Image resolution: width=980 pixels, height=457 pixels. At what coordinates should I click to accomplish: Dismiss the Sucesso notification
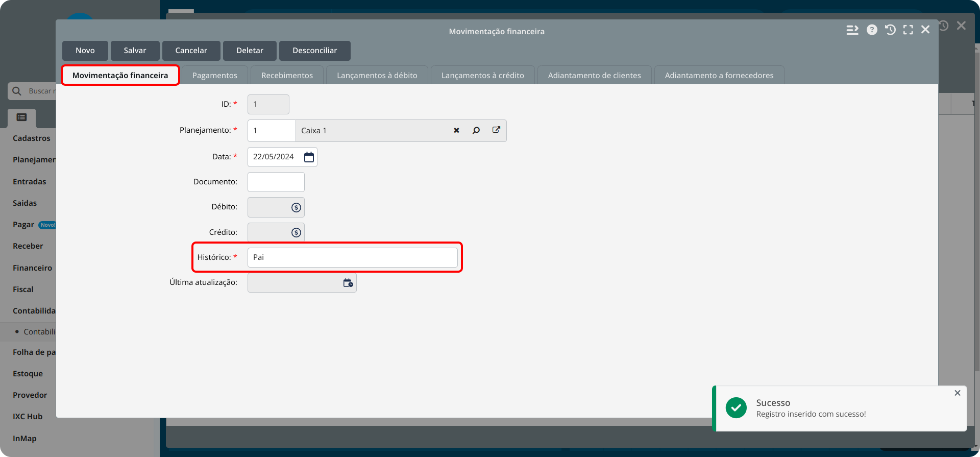point(958,393)
